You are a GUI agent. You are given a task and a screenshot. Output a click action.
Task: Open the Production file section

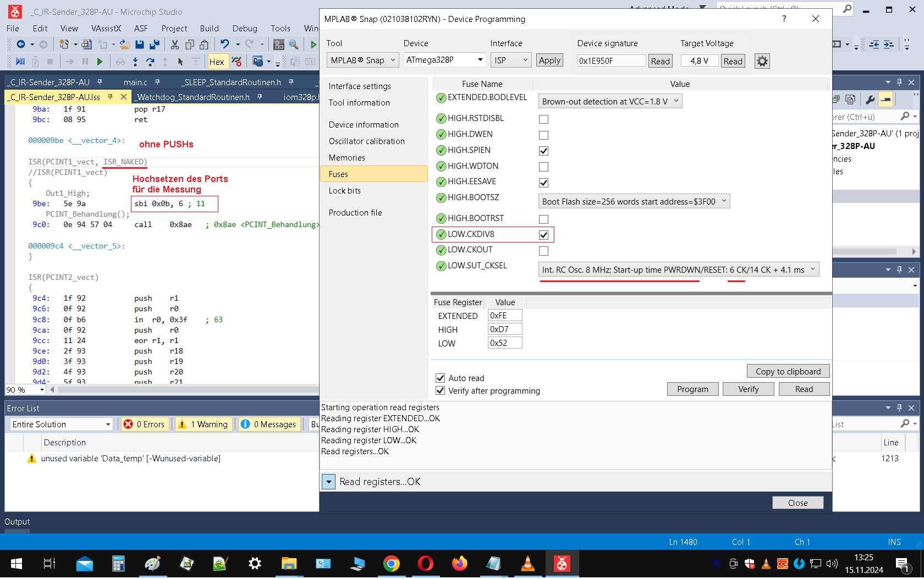coord(355,212)
